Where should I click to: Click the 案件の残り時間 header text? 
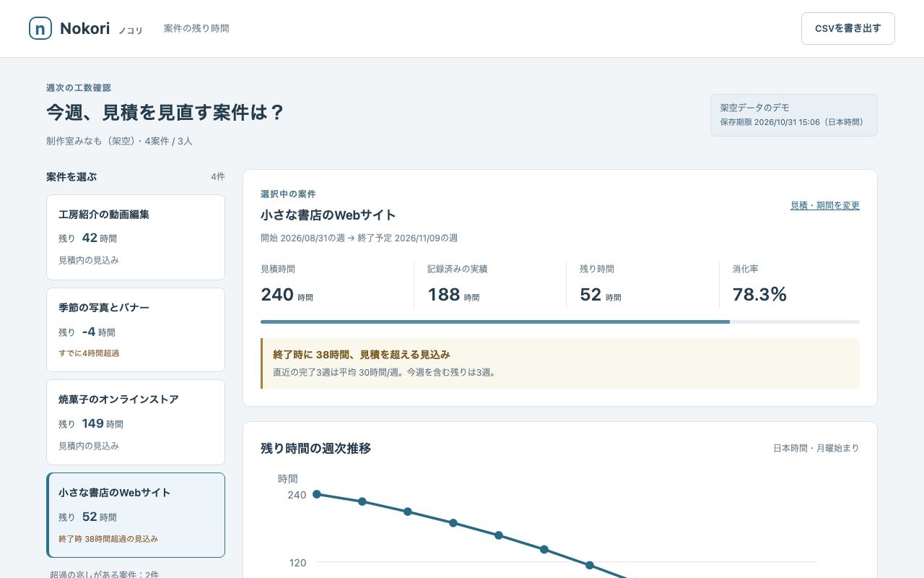click(196, 28)
